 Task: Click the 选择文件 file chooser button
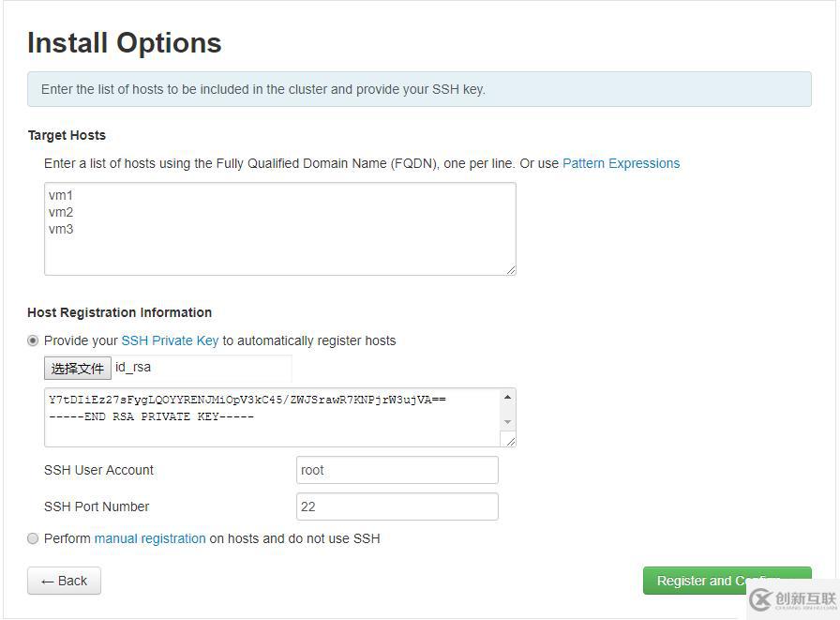coord(78,368)
